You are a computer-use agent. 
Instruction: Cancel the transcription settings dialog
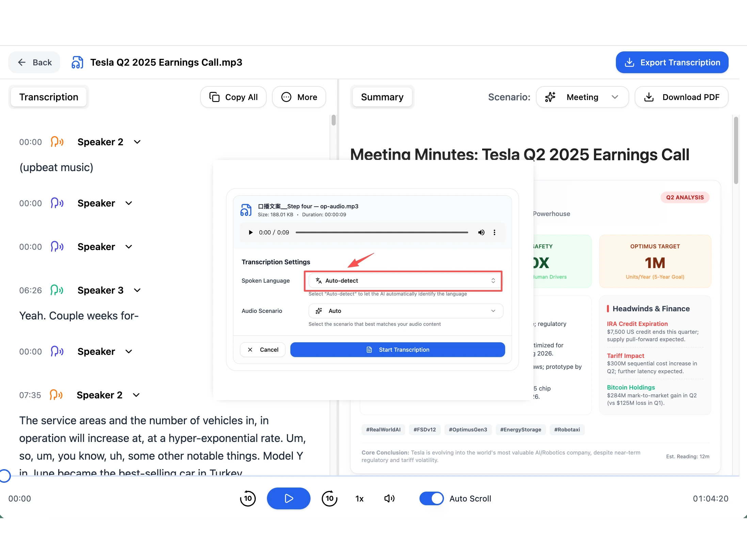point(263,350)
